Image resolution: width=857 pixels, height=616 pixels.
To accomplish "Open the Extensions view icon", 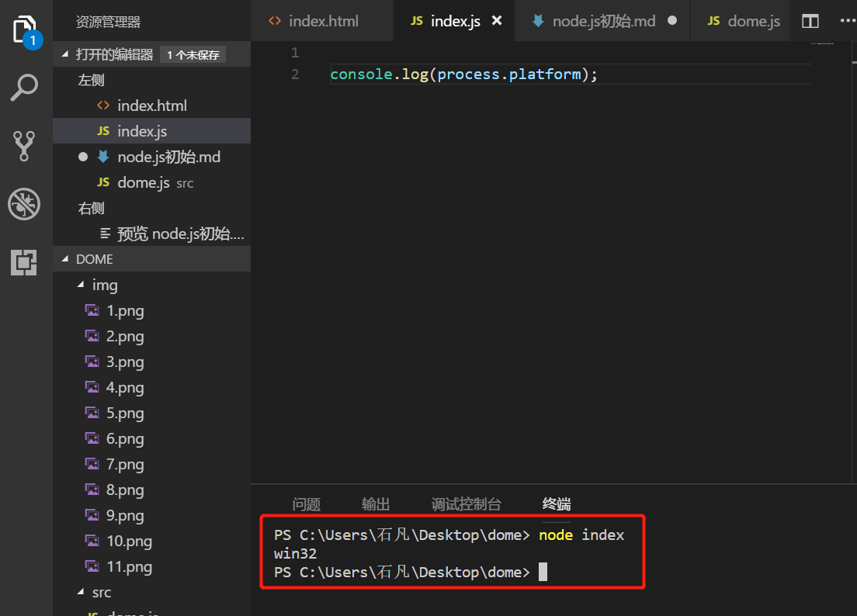I will click(25, 262).
